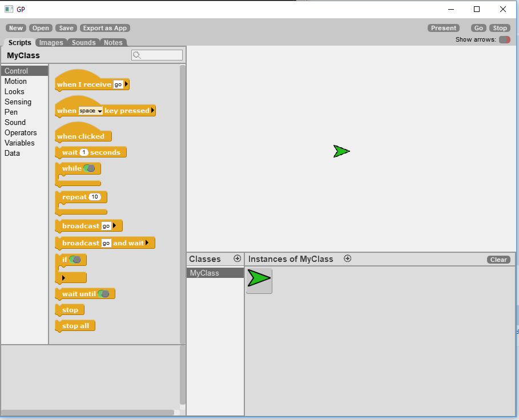The height and width of the screenshot is (420, 519).
Task: Select the Data block category
Action: (x=25, y=153)
